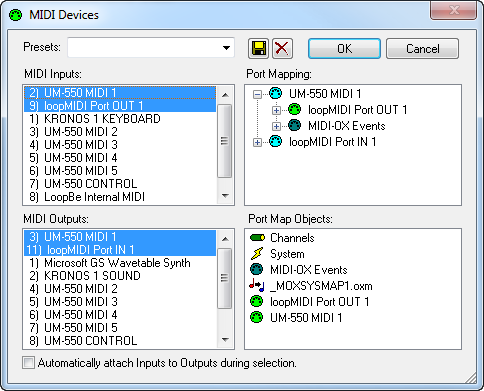Select output '5) UM-550 MIDI 3'

[x=120, y=302]
